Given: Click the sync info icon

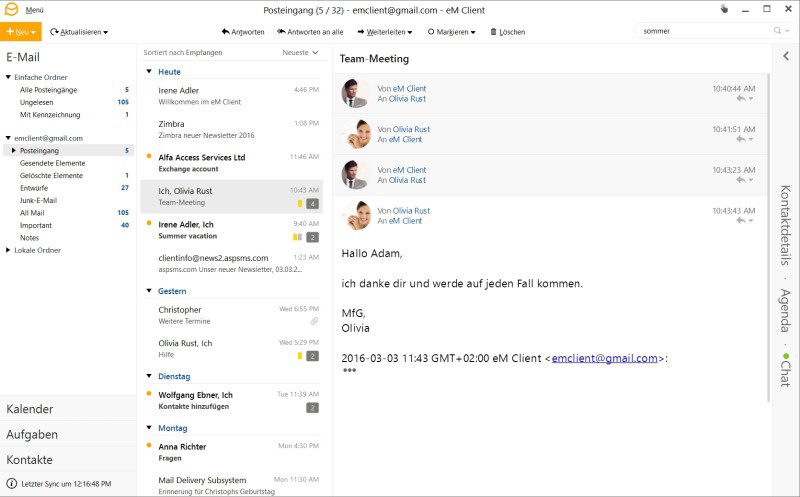Looking at the screenshot, I should click(11, 483).
